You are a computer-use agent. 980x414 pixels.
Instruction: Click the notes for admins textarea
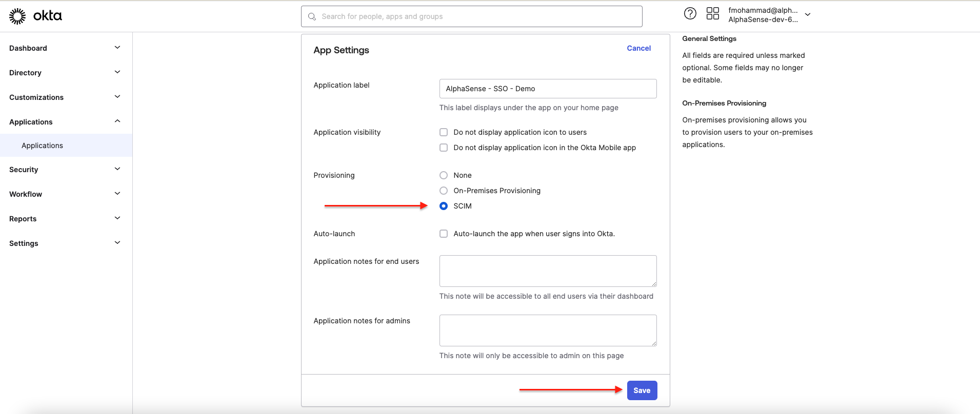click(548, 330)
